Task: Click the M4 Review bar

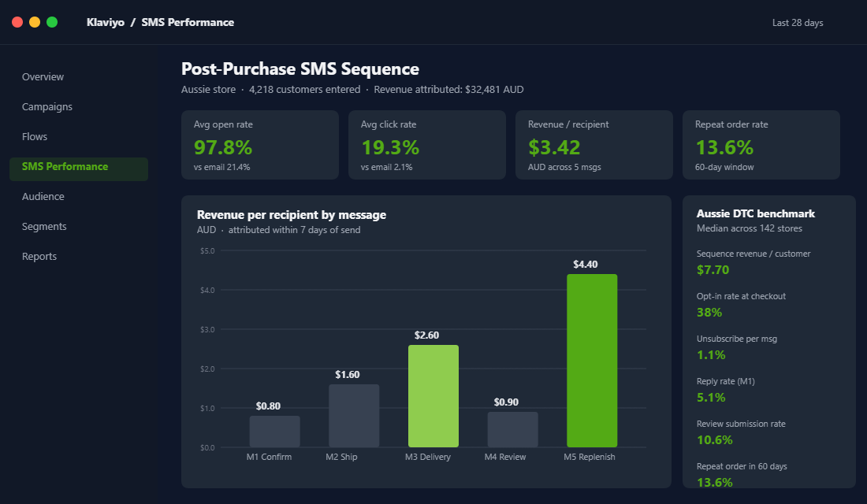Action: pyautogui.click(x=512, y=429)
